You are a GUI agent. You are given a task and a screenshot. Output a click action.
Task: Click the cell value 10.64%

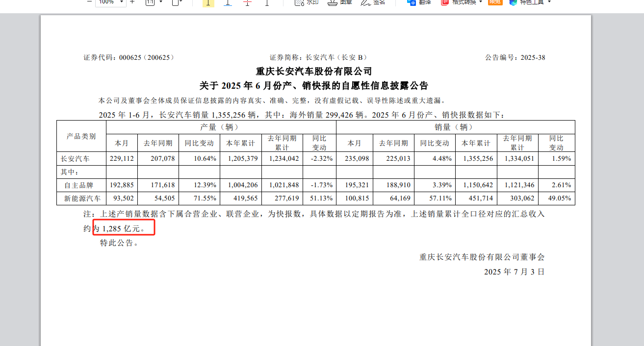pyautogui.click(x=205, y=159)
